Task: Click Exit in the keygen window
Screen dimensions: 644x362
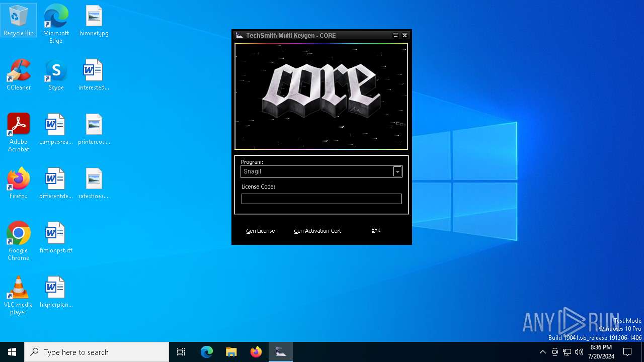Action: pyautogui.click(x=376, y=230)
